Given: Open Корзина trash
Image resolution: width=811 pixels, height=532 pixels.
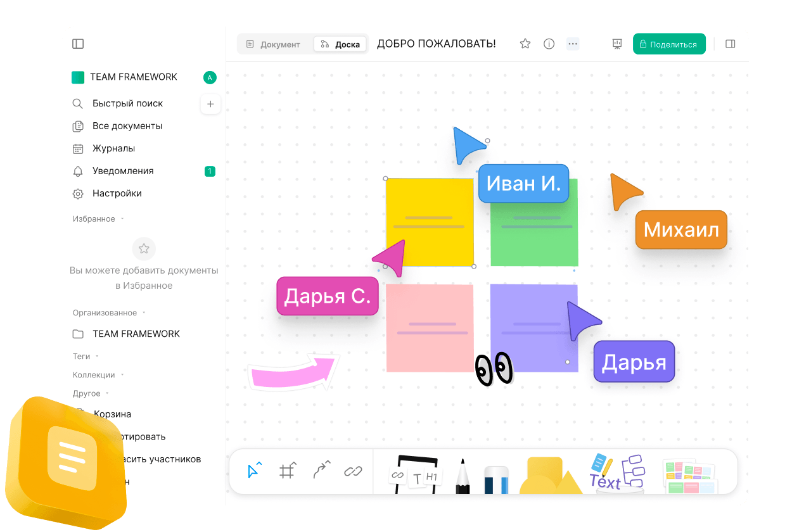Looking at the screenshot, I should [113, 414].
